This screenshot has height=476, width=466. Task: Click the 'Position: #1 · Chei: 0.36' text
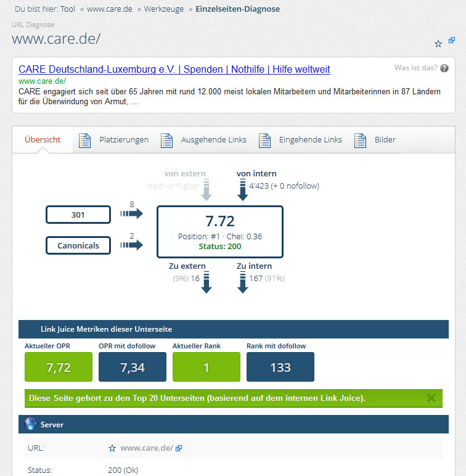coord(220,237)
